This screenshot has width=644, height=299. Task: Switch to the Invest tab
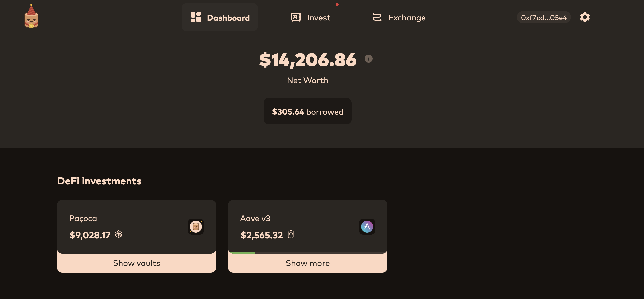pyautogui.click(x=310, y=17)
